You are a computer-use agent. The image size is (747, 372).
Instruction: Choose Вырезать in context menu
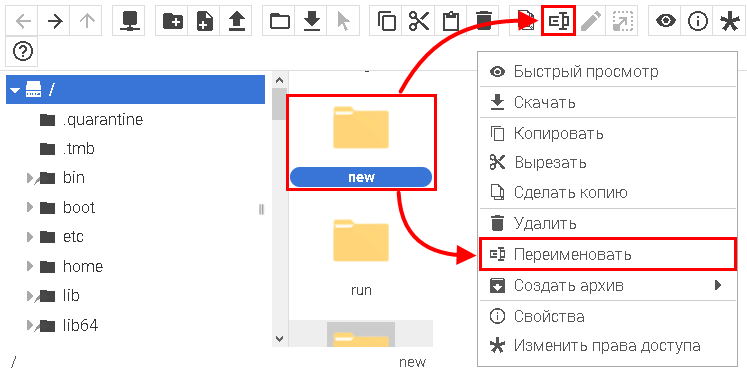click(x=607, y=163)
